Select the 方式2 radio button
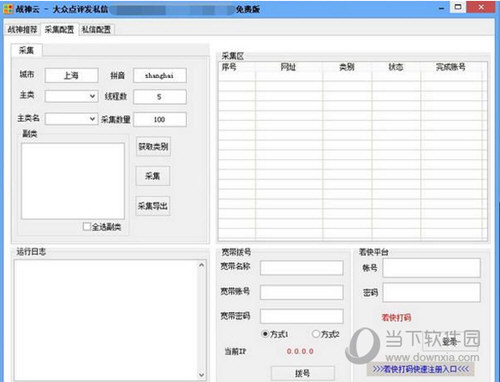 pyautogui.click(x=316, y=334)
